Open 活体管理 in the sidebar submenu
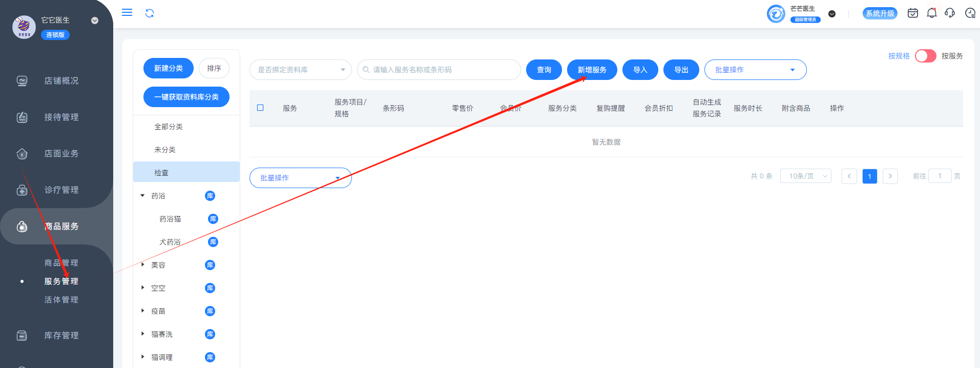Screen dimensions: 980x368 click(x=61, y=300)
